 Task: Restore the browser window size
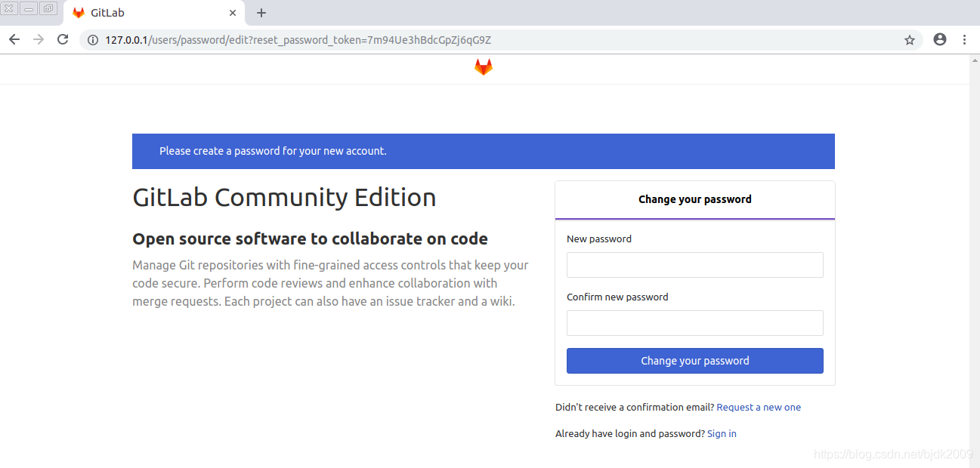pyautogui.click(x=49, y=8)
